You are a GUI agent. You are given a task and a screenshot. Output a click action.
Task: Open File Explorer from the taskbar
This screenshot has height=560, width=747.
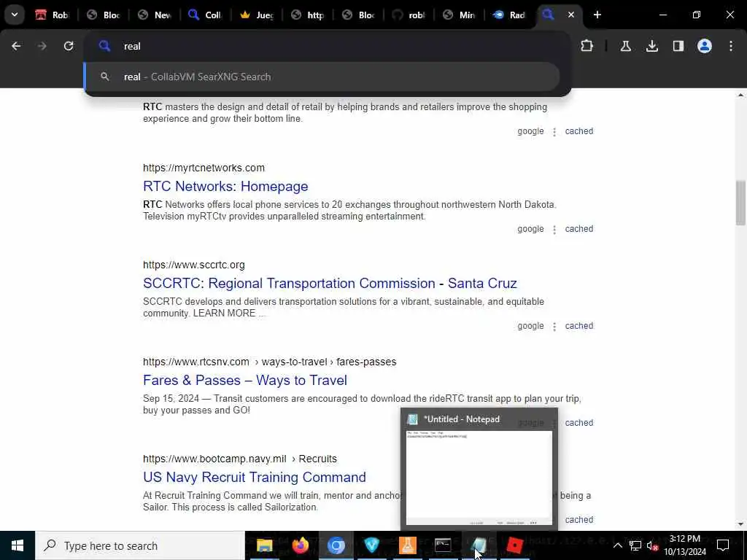click(x=264, y=545)
